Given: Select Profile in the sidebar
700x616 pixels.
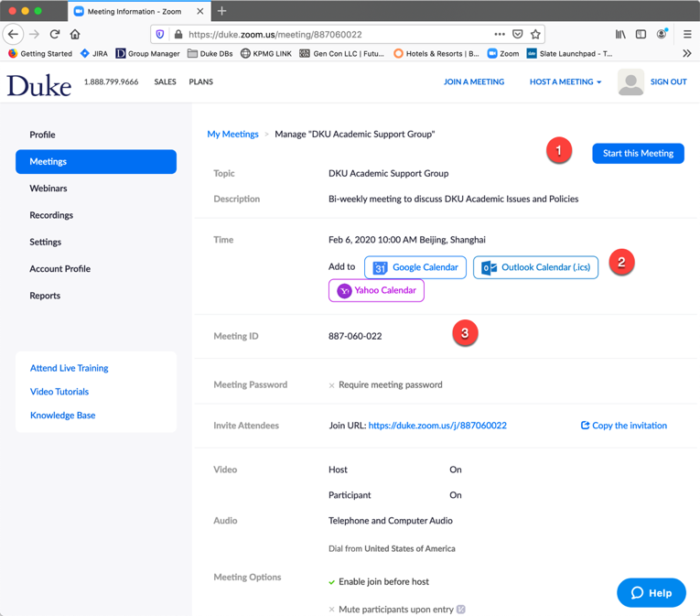Looking at the screenshot, I should pyautogui.click(x=42, y=135).
